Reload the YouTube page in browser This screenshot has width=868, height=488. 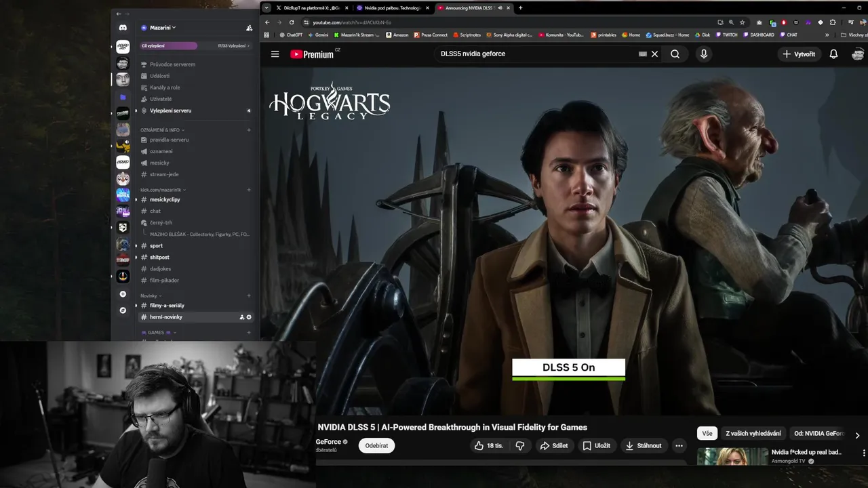coord(292,22)
